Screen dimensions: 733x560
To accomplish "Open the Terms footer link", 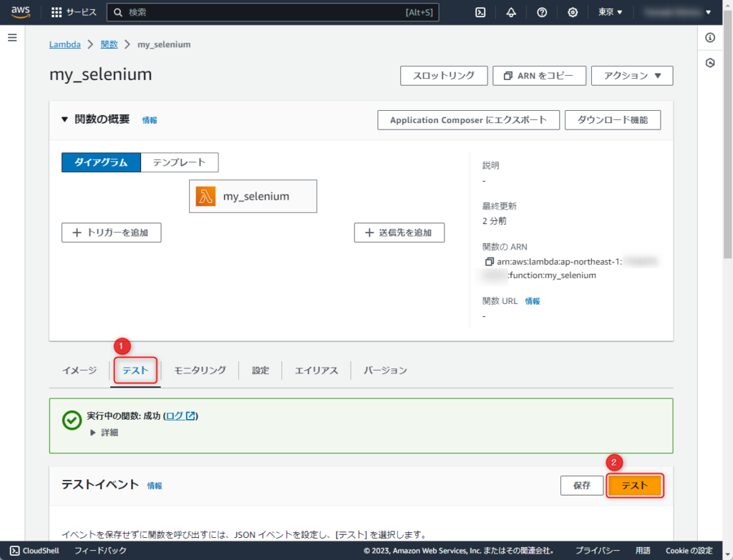I will tap(644, 551).
